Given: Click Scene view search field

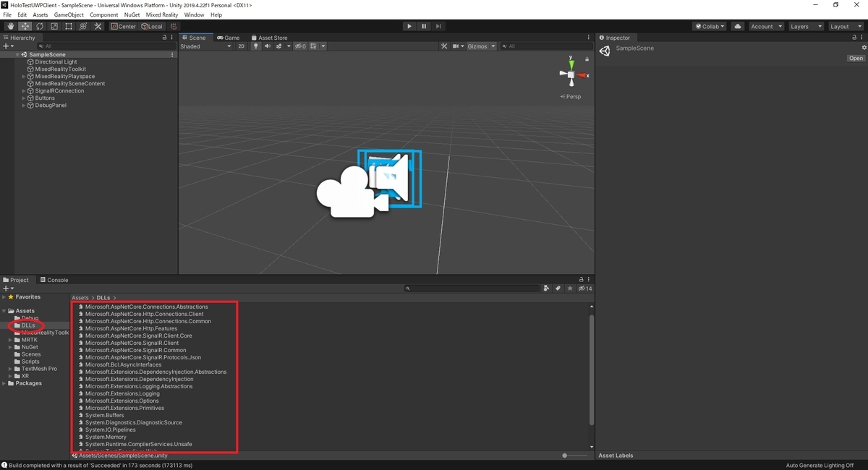Looking at the screenshot, I should 545,46.
